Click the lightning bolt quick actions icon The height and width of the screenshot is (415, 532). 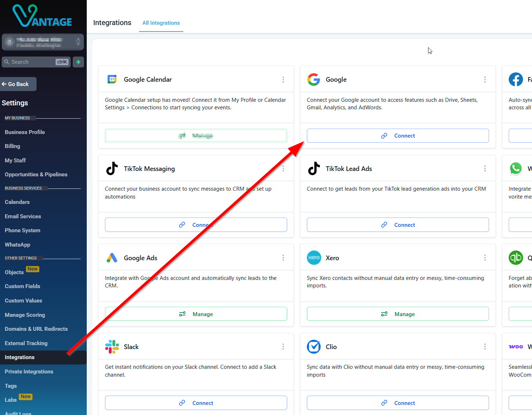tap(79, 62)
